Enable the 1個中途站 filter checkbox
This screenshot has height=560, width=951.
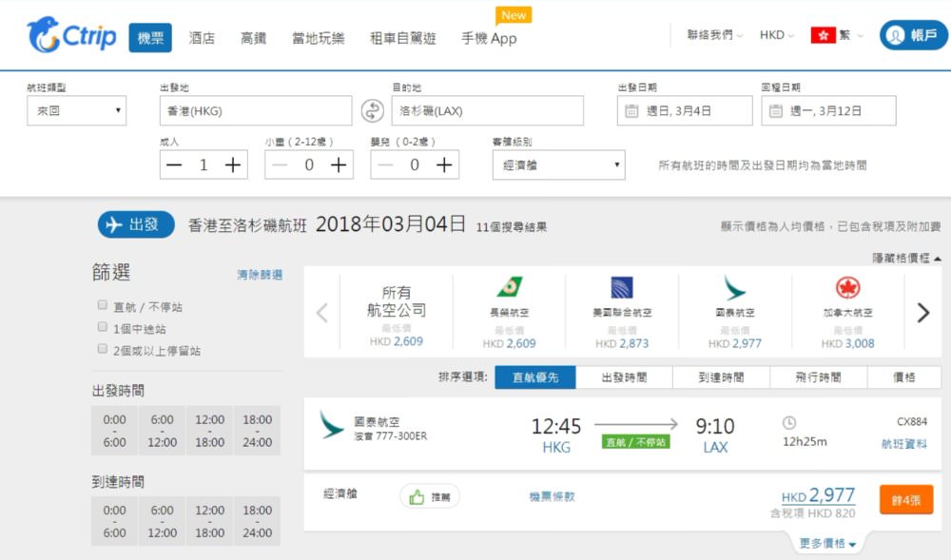[103, 327]
